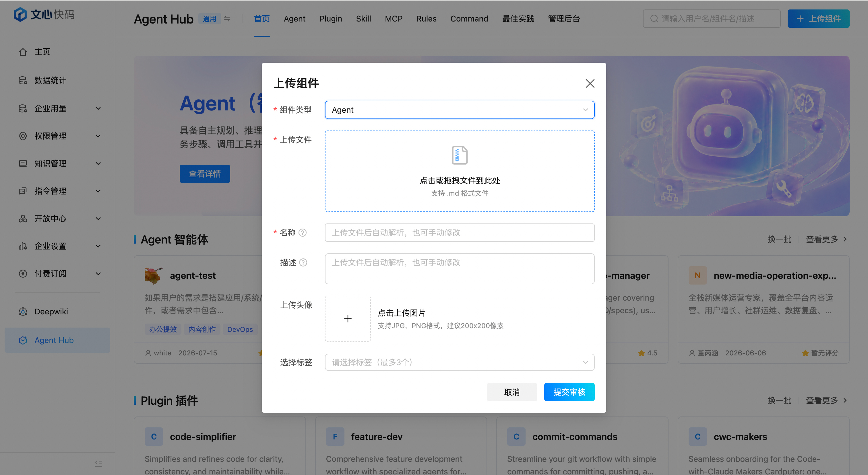Click the DevOps tag on agent-test
Viewport: 868px width, 475px height.
[240, 330]
